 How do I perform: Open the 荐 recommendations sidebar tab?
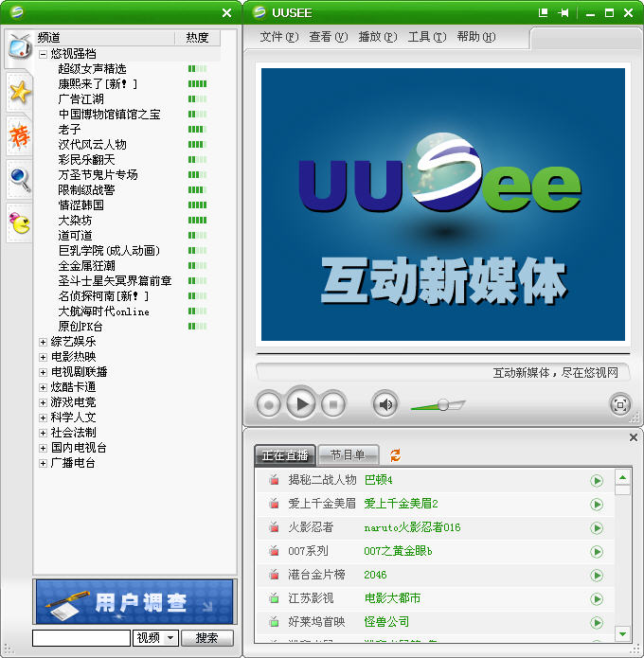click(x=20, y=135)
